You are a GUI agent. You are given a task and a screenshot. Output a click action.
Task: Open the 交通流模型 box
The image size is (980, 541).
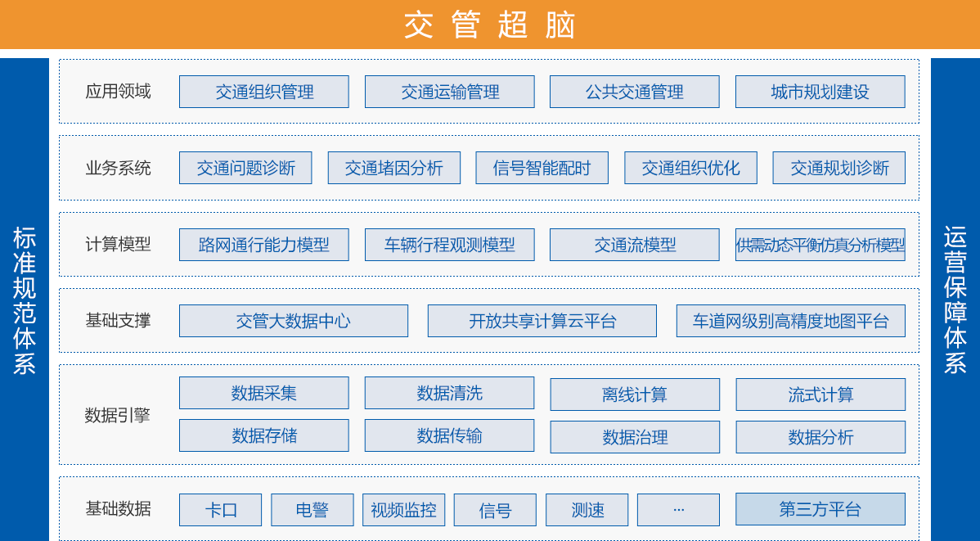[634, 245]
